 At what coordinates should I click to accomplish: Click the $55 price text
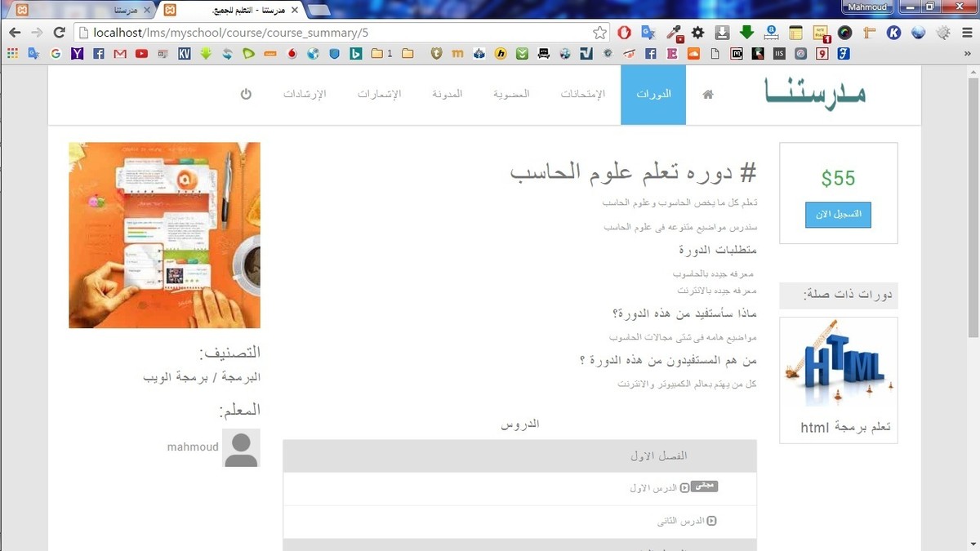838,179
